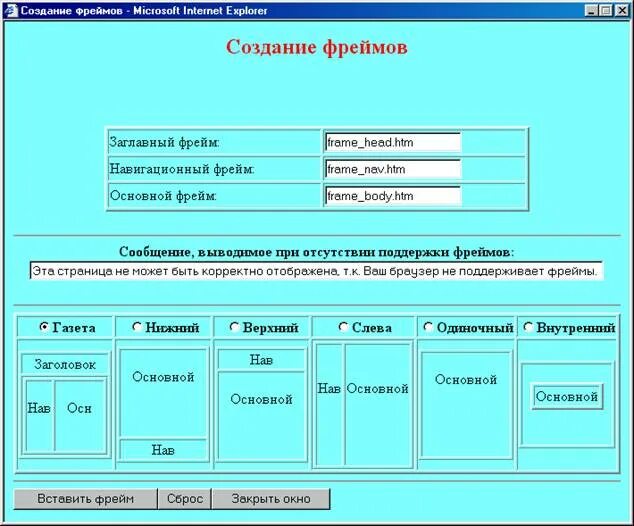Viewport: 634px width, 526px height.
Task: Click the Сброс button
Action: click(185, 499)
